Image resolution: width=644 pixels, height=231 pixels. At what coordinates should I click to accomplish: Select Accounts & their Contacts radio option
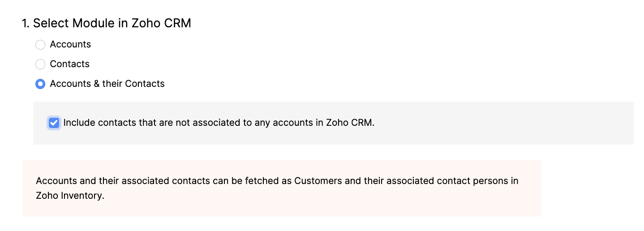pyautogui.click(x=40, y=84)
